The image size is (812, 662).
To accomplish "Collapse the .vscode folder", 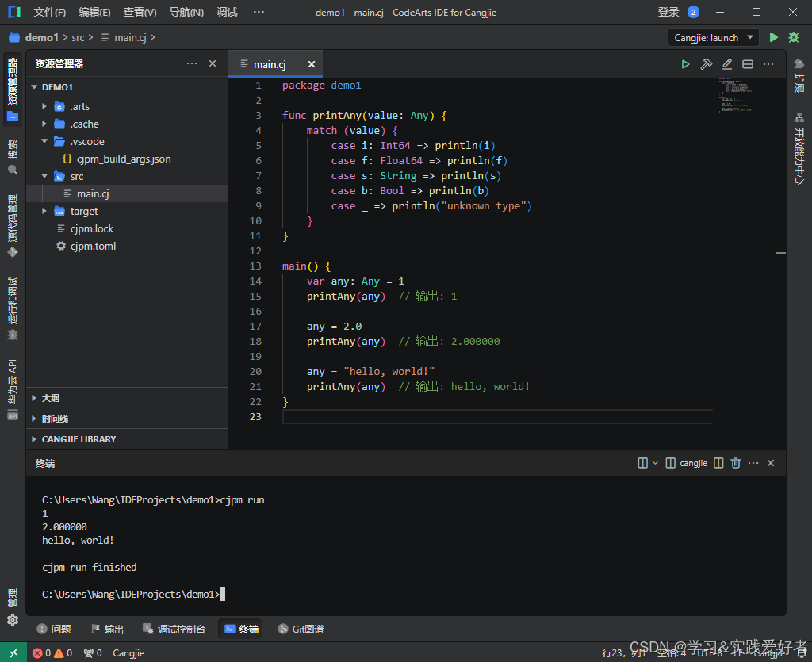I will [x=44, y=141].
